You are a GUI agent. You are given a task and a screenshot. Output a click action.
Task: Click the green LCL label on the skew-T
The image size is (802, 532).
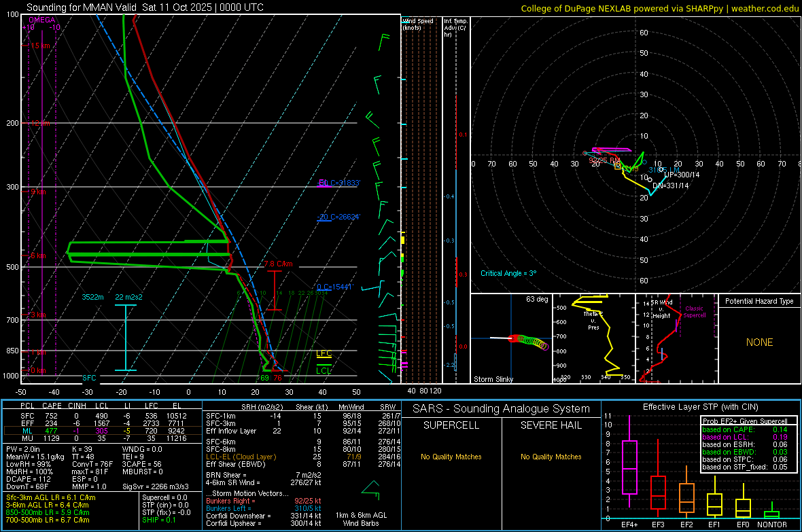(324, 370)
